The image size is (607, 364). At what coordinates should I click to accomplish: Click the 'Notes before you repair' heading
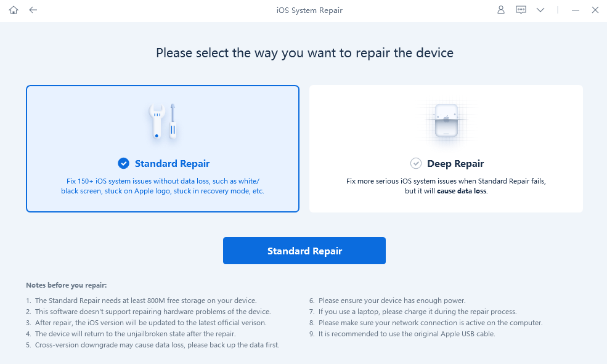coord(67,285)
